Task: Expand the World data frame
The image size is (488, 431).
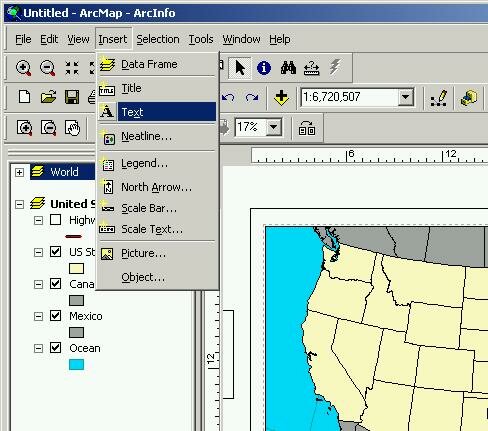Action: click(19, 172)
